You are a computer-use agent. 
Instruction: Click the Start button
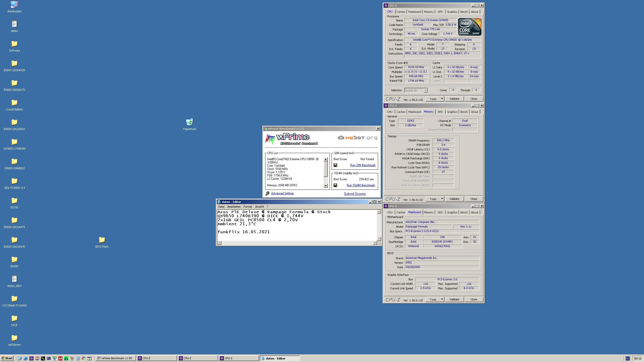pos(7,358)
